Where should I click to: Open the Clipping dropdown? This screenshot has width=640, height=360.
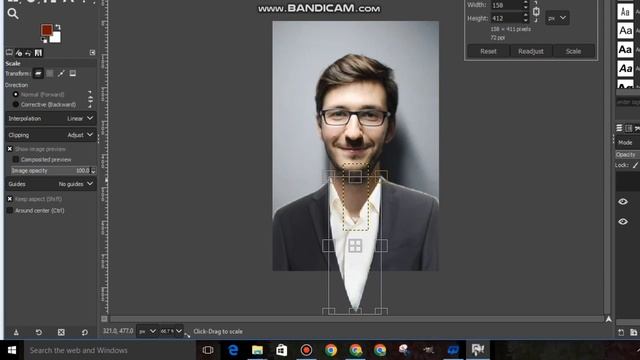(51, 135)
